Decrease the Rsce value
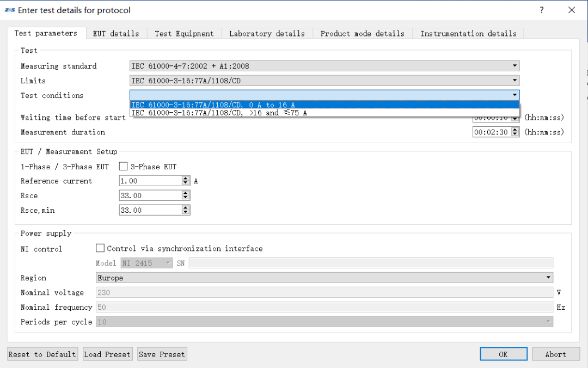 pos(186,198)
